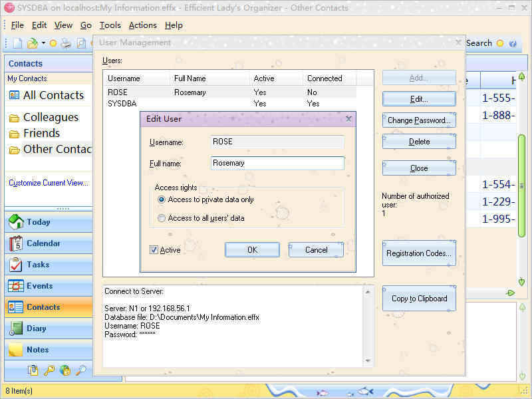Open the Tools menu

pyautogui.click(x=110, y=25)
